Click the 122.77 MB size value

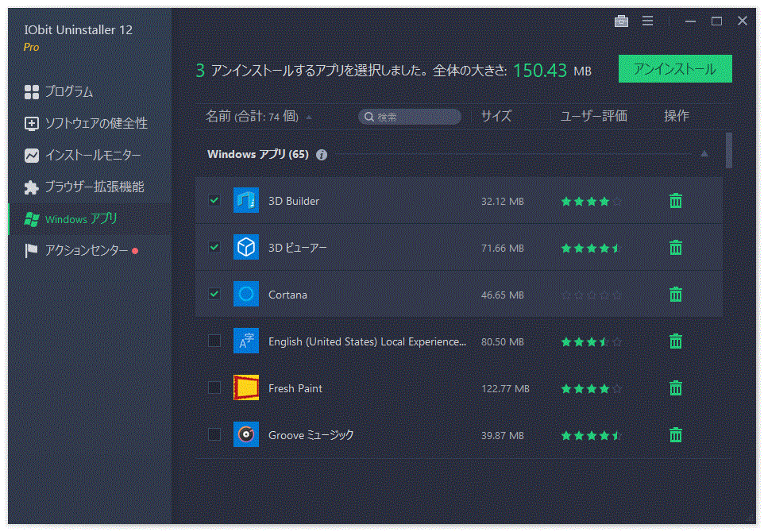click(x=505, y=389)
